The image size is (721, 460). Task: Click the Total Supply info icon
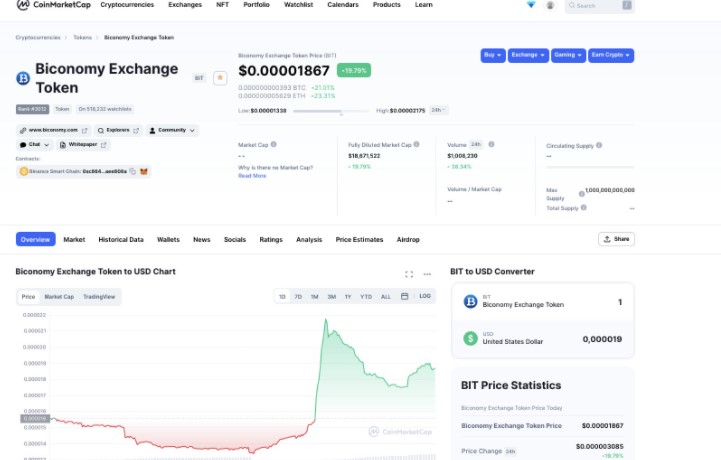pyautogui.click(x=584, y=207)
